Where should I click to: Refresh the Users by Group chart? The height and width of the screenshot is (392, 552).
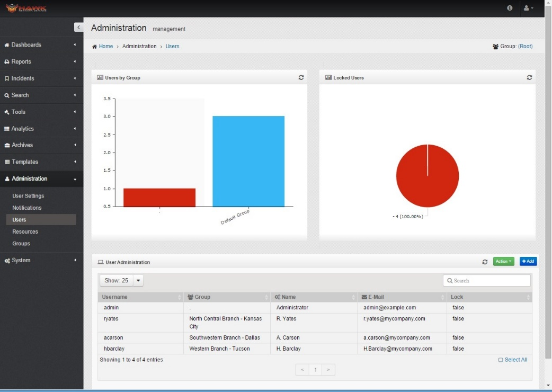(301, 77)
